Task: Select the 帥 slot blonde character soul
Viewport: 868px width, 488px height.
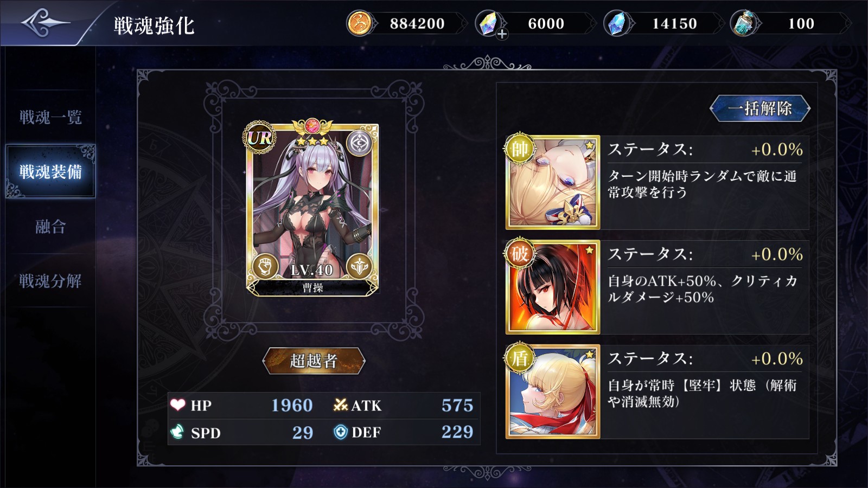Action: pos(553,182)
